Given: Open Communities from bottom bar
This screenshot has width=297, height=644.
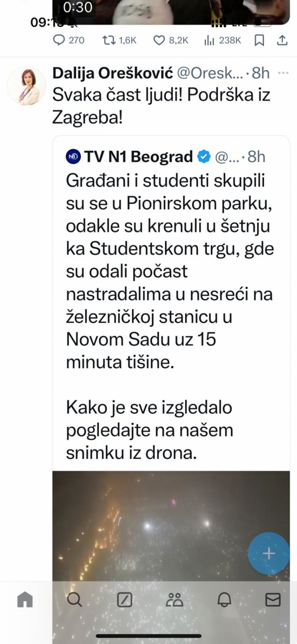Looking at the screenshot, I should pyautogui.click(x=175, y=600).
